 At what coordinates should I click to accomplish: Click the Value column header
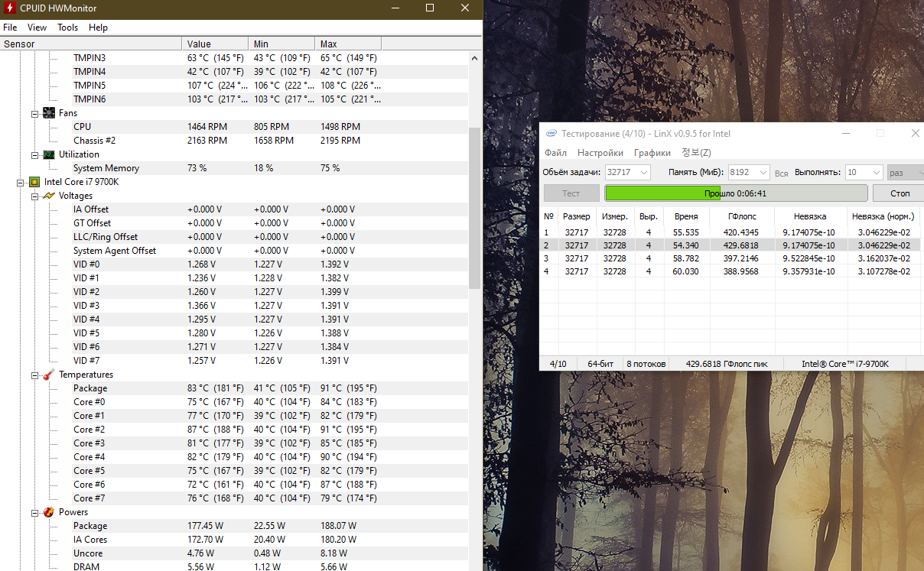click(216, 44)
